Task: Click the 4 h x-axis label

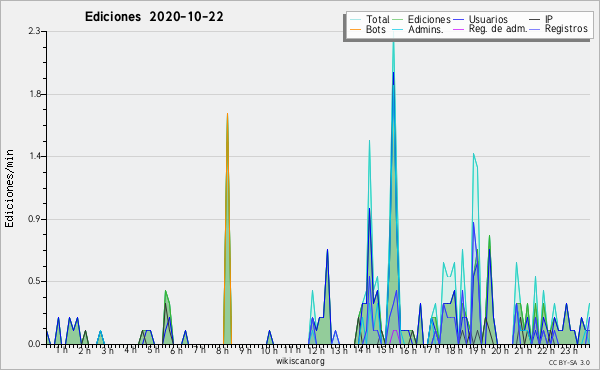Action: tap(130, 350)
